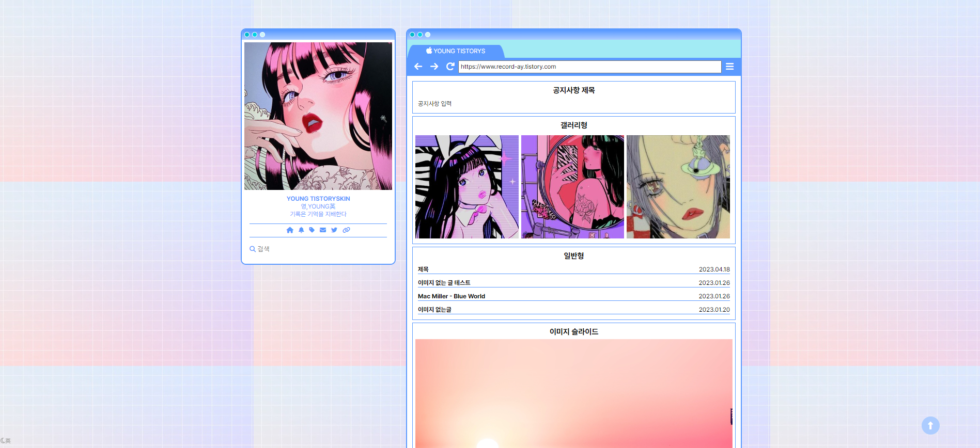This screenshot has height=448, width=980.
Task: Open the Twitter bird icon
Action: 334,230
